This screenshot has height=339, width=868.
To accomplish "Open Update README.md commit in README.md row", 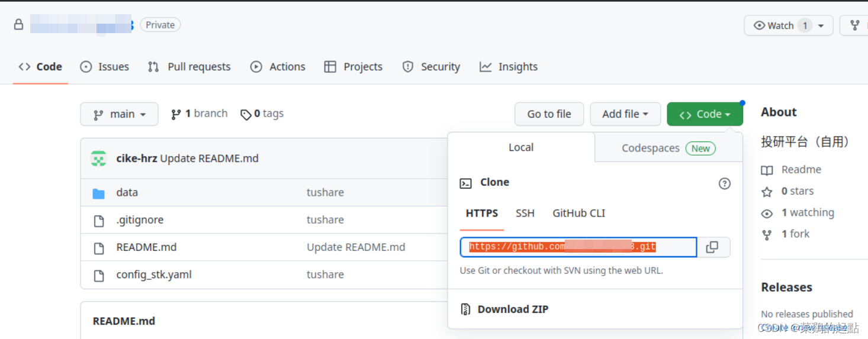I will click(356, 247).
